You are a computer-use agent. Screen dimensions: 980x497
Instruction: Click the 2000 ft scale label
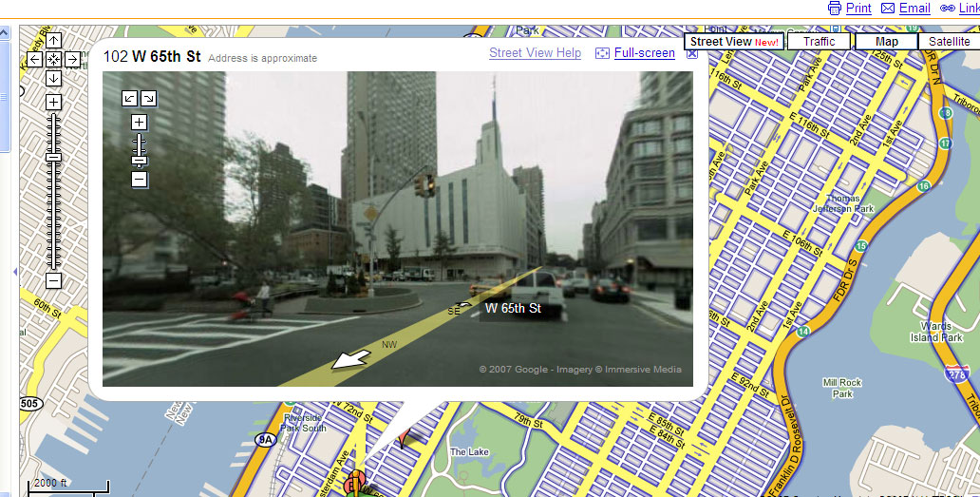[x=50, y=484]
